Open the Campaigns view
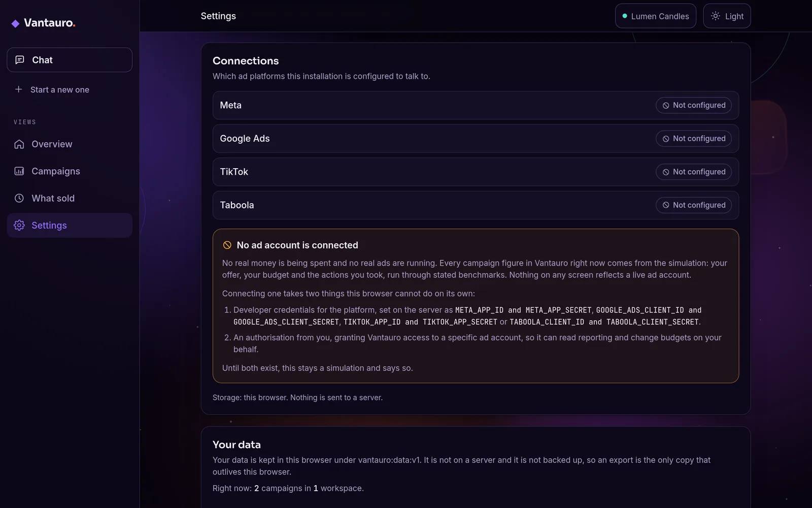Screen dimensions: 812x508 pos(70,171)
